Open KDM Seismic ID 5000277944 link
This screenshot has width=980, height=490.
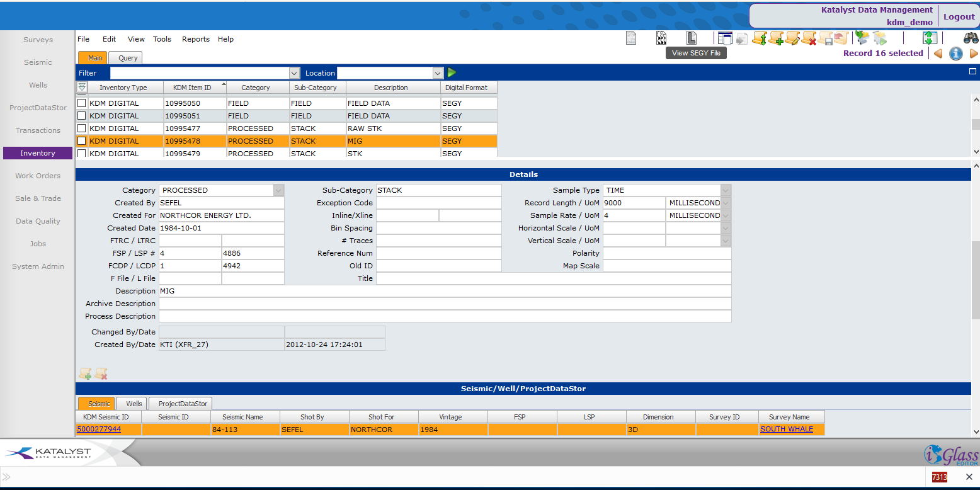[99, 429]
